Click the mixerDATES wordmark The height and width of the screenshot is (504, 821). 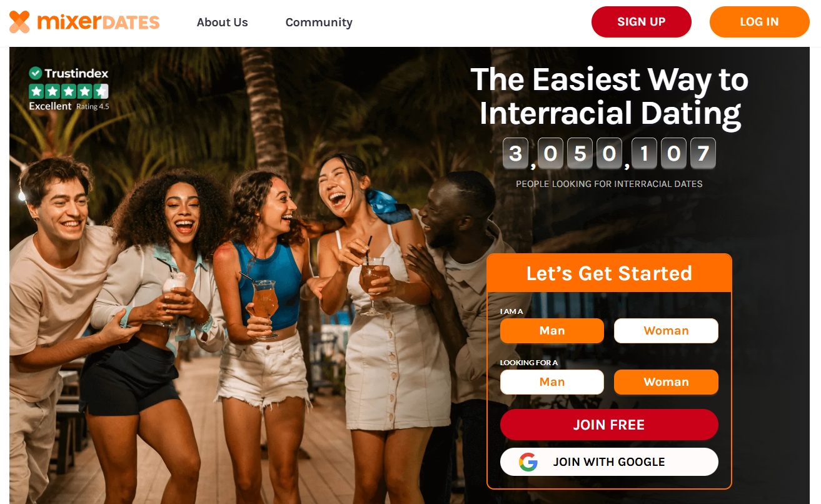pyautogui.click(x=98, y=23)
